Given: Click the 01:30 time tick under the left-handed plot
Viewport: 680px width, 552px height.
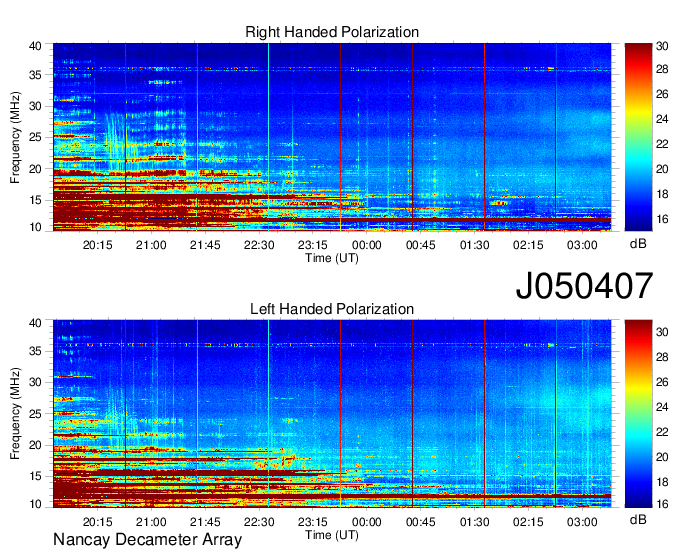Looking at the screenshot, I should tap(474, 522).
